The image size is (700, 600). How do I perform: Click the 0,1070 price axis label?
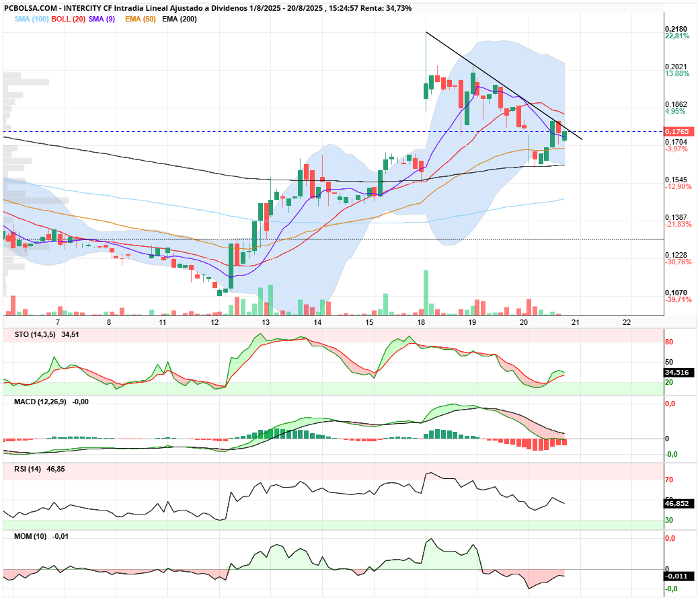(x=676, y=293)
